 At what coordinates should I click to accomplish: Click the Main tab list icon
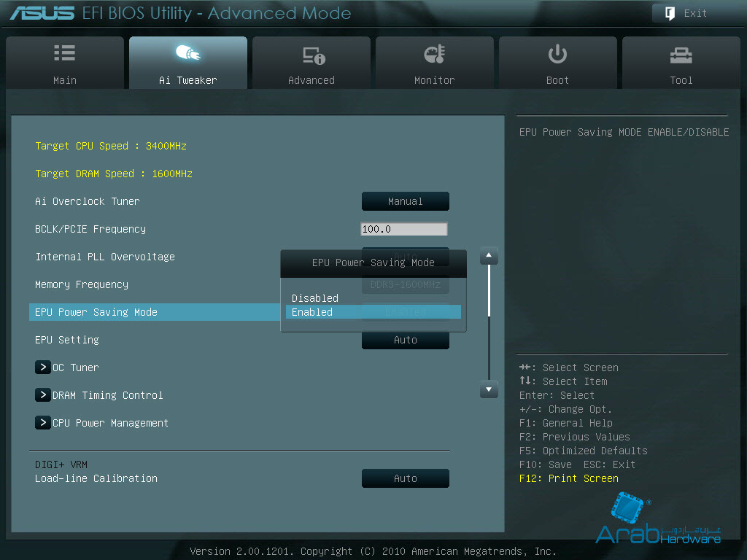(64, 52)
